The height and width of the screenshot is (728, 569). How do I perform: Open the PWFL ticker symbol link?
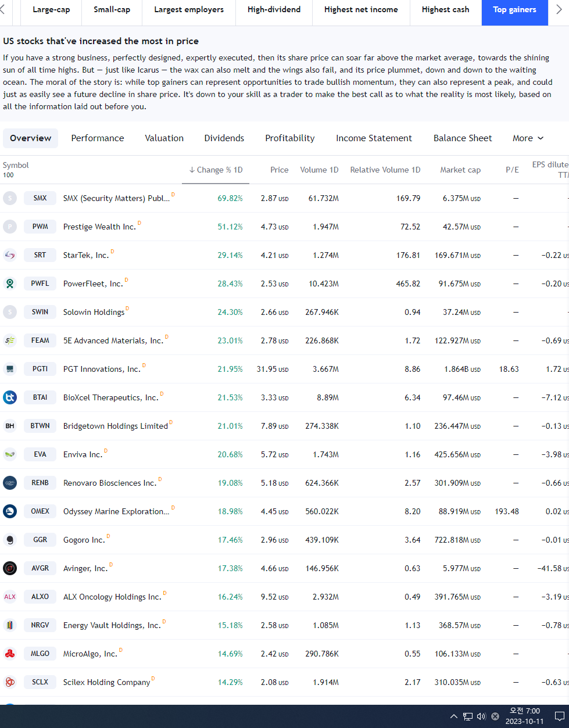(x=40, y=284)
